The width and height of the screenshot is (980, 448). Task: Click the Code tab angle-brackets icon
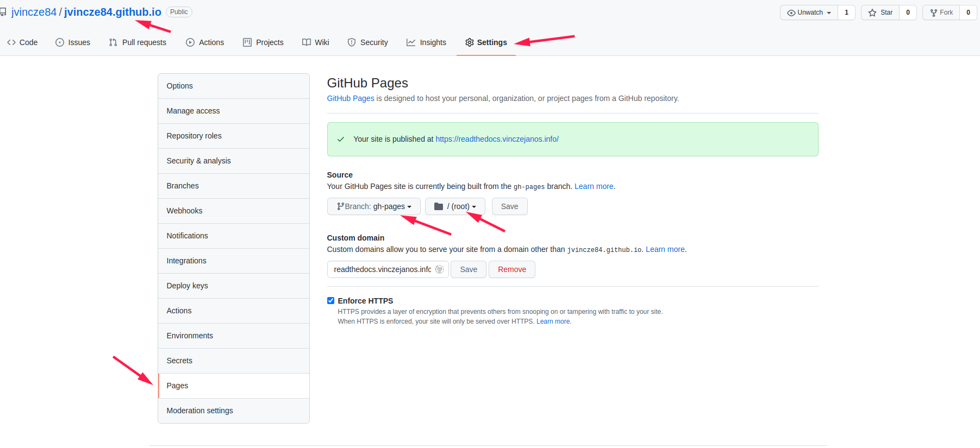(x=11, y=42)
